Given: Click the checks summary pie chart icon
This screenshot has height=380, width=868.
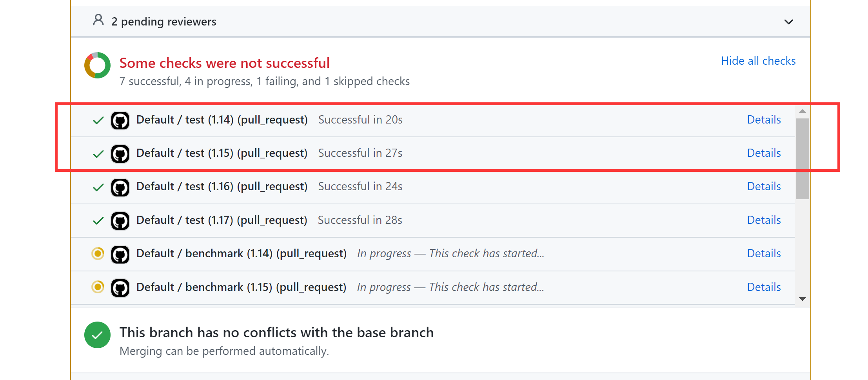Looking at the screenshot, I should (x=97, y=65).
